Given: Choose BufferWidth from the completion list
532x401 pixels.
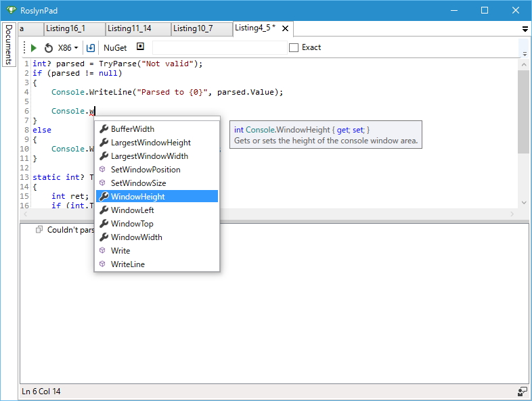Looking at the screenshot, I should 157,129.
